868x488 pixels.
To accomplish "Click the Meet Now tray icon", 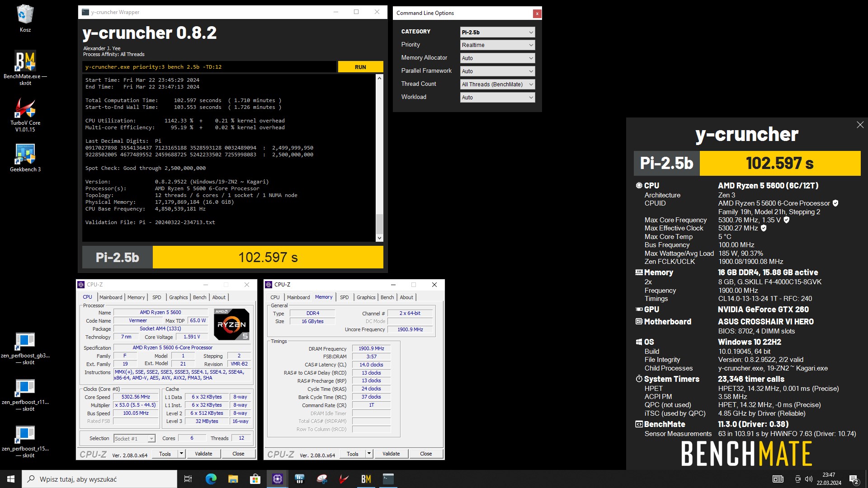I will (x=798, y=479).
